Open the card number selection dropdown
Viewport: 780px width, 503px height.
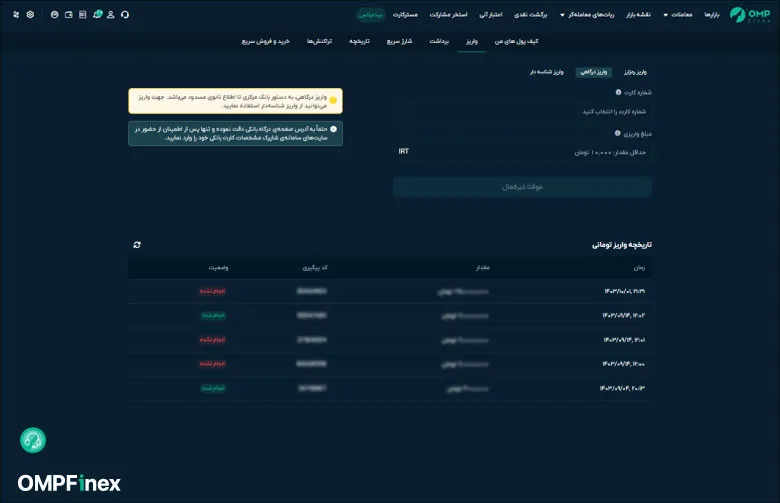tap(522, 111)
